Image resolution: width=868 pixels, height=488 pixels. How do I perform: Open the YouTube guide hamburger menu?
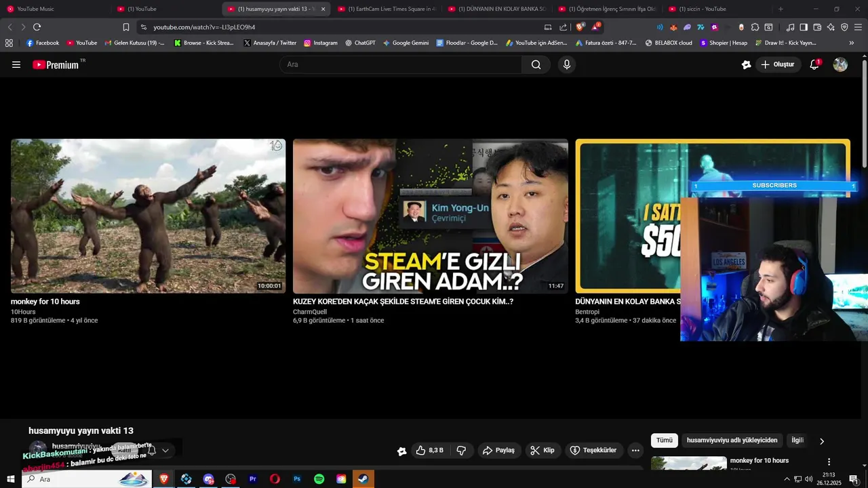point(16,64)
